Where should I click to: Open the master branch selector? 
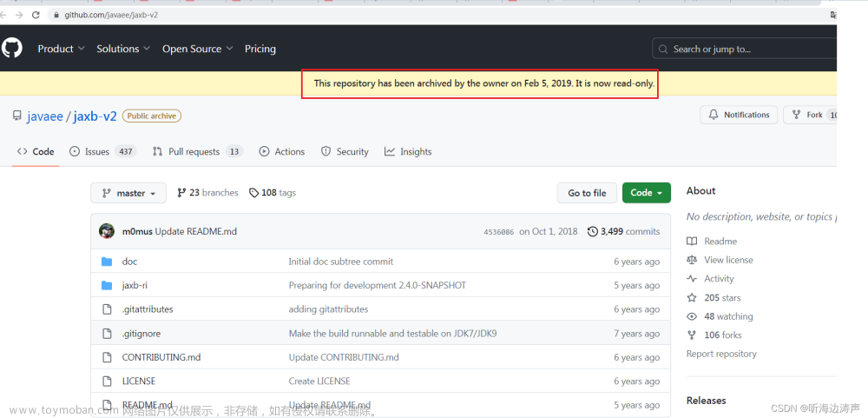tap(128, 193)
